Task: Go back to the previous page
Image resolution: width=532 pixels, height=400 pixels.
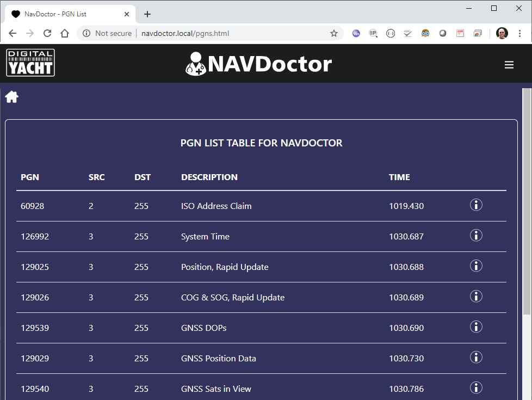Action: 13,33
